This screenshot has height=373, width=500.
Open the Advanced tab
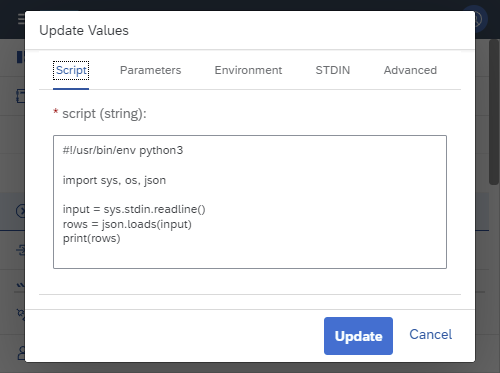(410, 70)
